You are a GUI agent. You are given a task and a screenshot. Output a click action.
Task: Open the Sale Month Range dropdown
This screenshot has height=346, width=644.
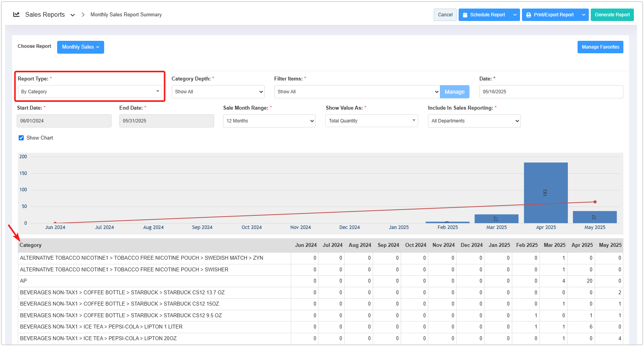pos(269,121)
